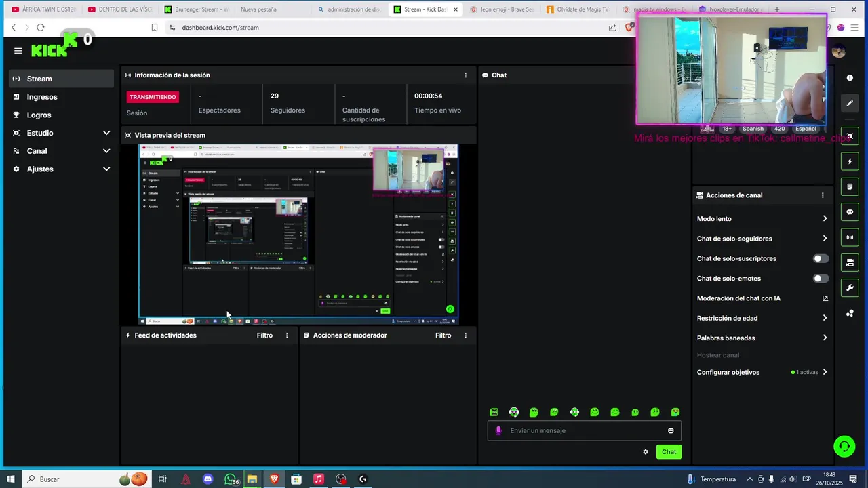Insert the last green emote in chat row
Screen dimensions: 868x488
675,412
